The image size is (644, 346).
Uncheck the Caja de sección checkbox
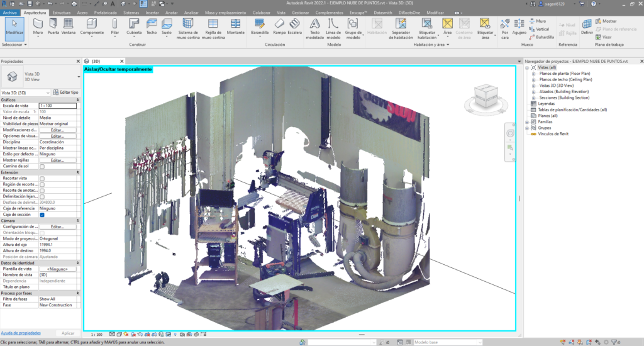[x=42, y=215]
